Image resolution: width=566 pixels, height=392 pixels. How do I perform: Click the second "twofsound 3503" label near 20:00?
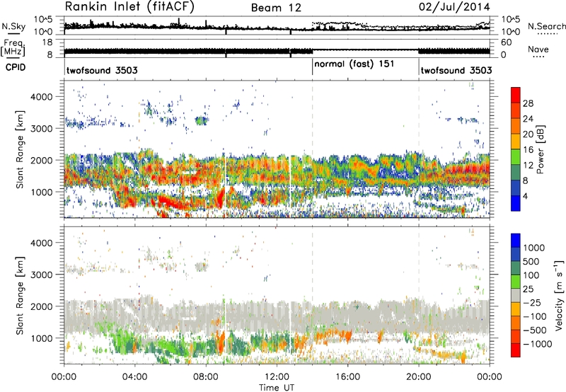click(456, 70)
